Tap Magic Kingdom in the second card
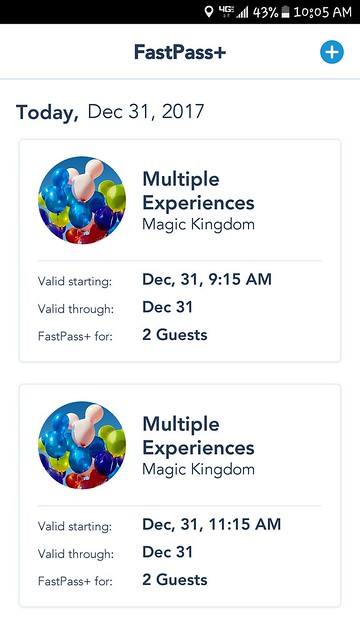360x640 pixels. (198, 470)
